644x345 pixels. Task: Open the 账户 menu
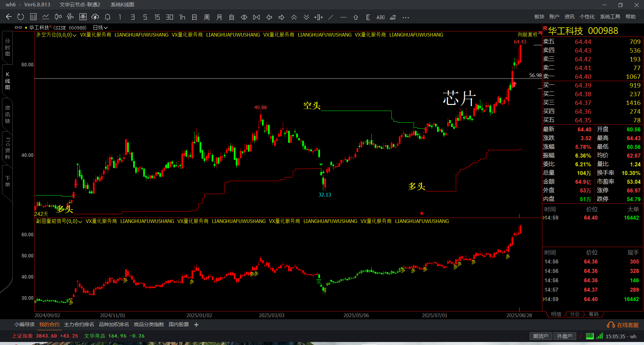(554, 17)
